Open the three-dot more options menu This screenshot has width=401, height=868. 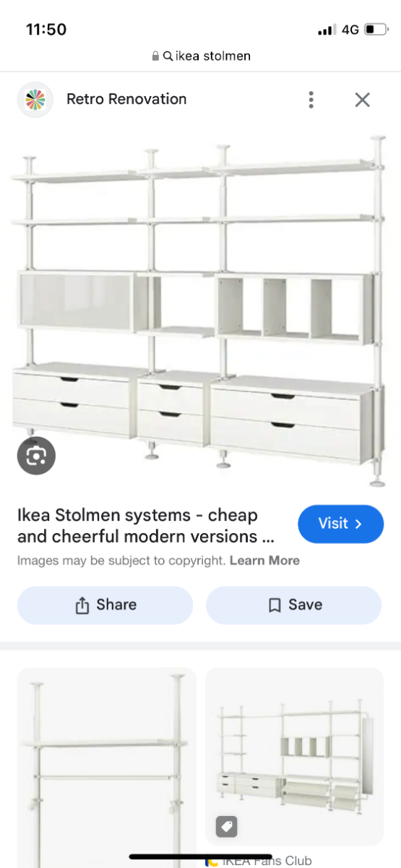pos(311,100)
